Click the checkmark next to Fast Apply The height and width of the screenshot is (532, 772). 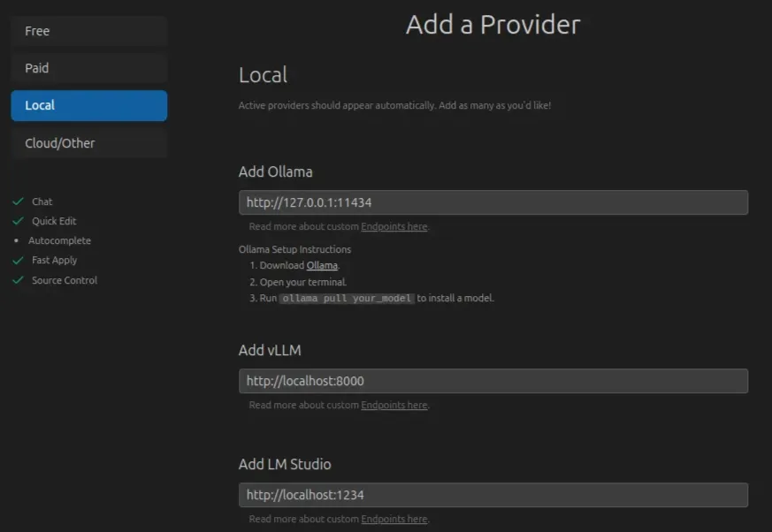click(19, 260)
